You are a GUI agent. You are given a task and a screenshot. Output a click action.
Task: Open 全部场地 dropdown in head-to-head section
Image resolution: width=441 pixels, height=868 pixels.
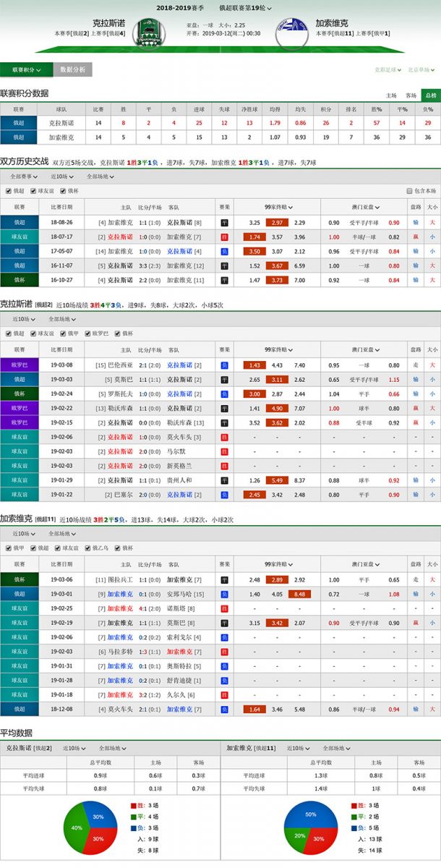[100, 176]
